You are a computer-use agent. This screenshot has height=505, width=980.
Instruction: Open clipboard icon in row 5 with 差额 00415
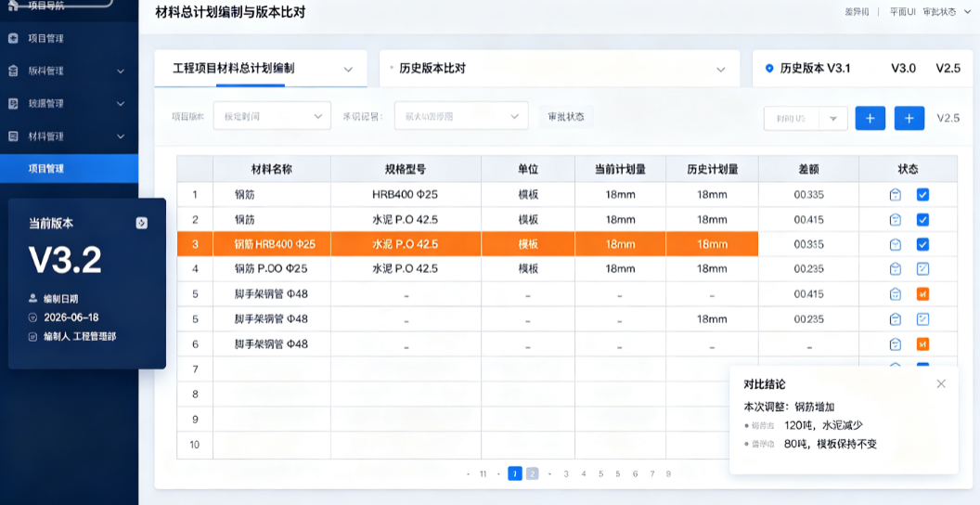click(x=895, y=293)
